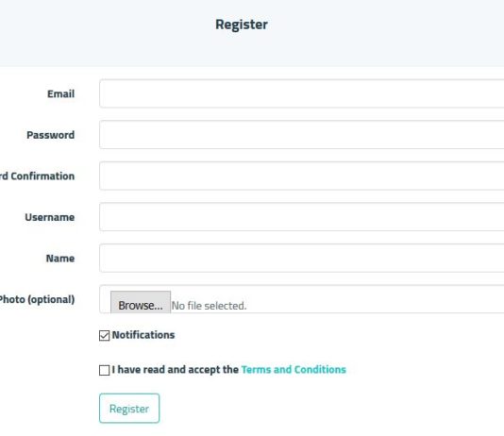Click the Photo (optional) label
Screen dimensions: 504x436
click(x=38, y=299)
